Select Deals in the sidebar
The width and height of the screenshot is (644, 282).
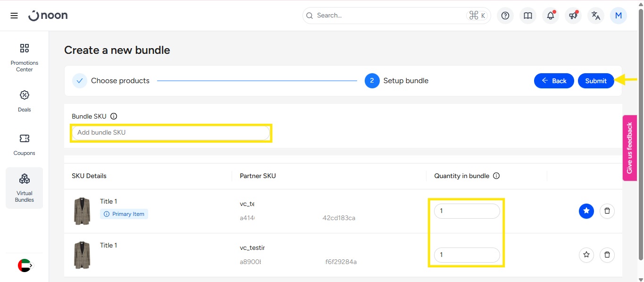tap(25, 101)
